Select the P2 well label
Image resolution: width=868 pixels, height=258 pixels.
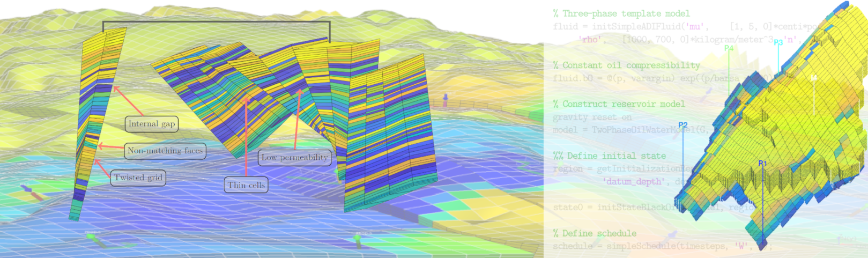(x=682, y=125)
